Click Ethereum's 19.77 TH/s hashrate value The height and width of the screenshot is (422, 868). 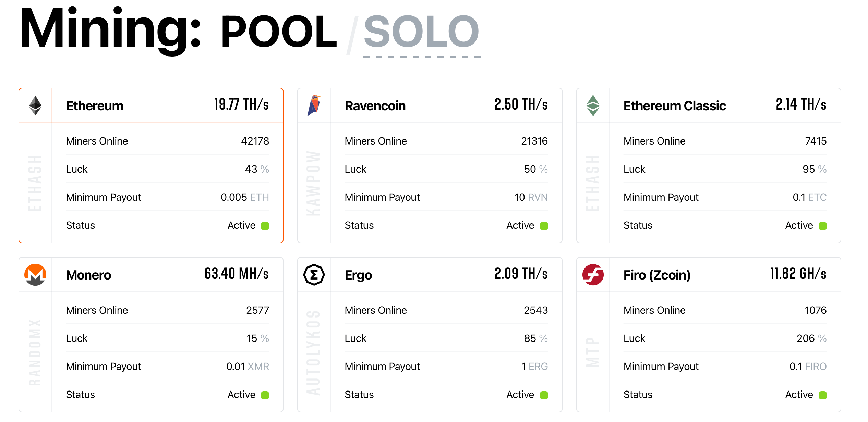pyautogui.click(x=241, y=104)
